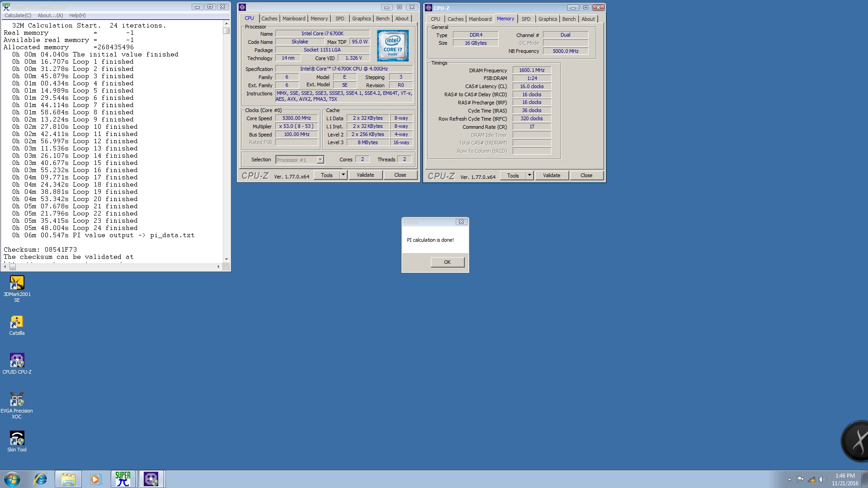The width and height of the screenshot is (868, 488).
Task: Confirm the PI calculation dialog with OK
Action: [447, 262]
